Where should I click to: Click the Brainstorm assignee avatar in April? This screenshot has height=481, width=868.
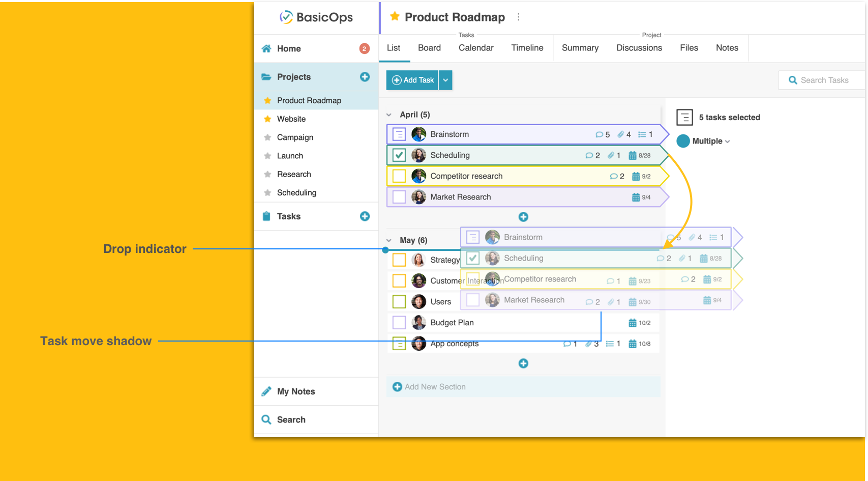click(x=418, y=134)
